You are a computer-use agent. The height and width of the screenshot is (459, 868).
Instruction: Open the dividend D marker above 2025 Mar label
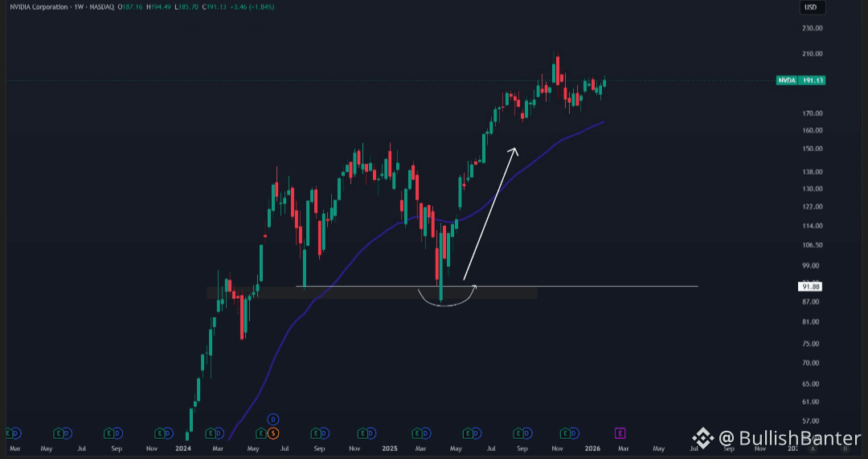(x=426, y=433)
